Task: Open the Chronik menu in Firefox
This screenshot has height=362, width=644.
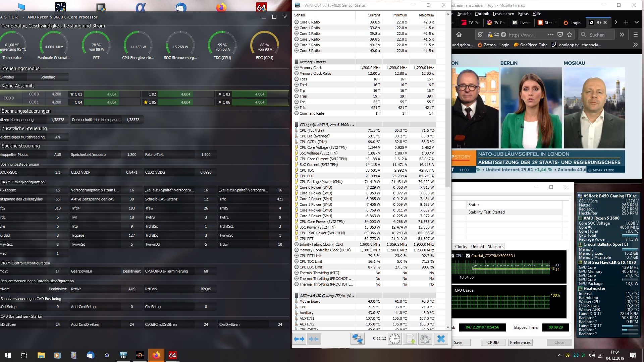Action: 482,14
